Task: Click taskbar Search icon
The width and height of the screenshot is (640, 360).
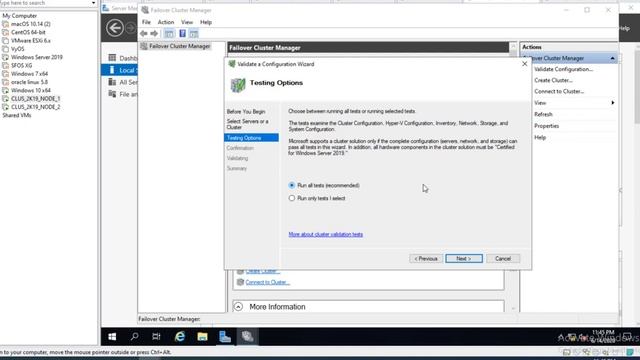Action: click(134, 337)
